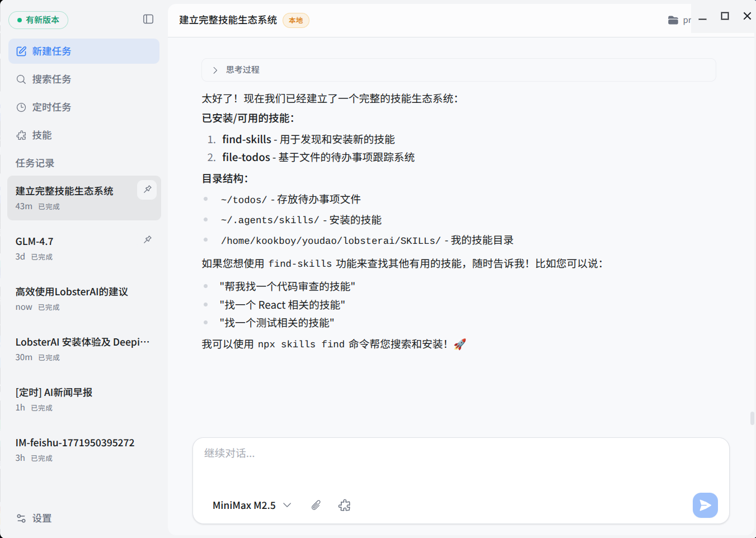
Task: Select the new task pencil icon
Action: (x=21, y=51)
